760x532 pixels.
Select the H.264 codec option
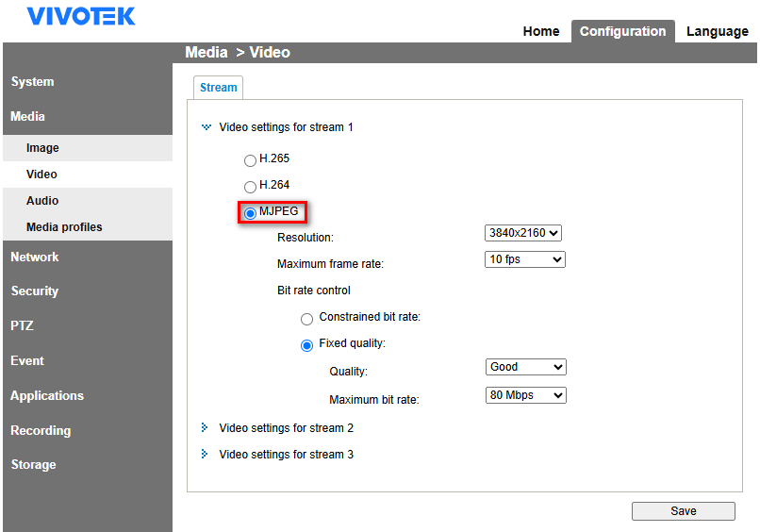pos(250,187)
